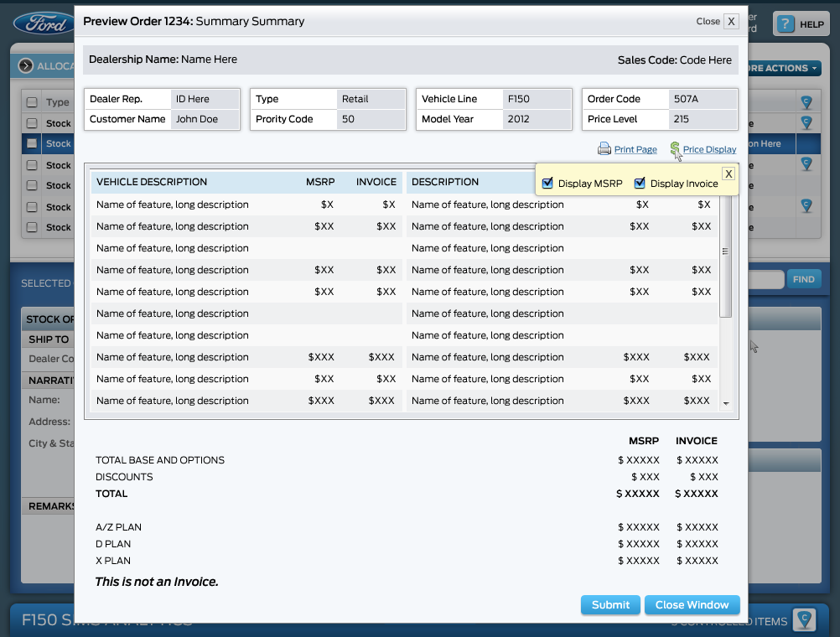
Task: Open the More Actions dropdown
Action: pos(782,68)
